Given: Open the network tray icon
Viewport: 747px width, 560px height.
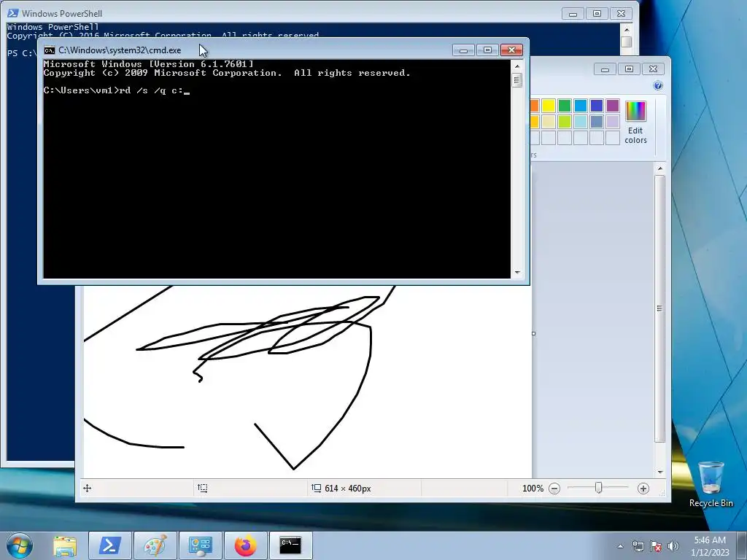Looking at the screenshot, I should [x=638, y=546].
